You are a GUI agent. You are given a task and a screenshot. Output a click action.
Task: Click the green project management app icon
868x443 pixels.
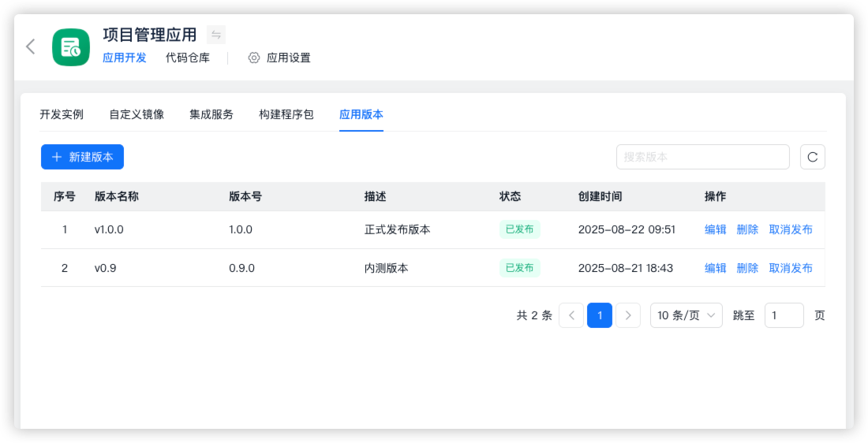(x=71, y=47)
